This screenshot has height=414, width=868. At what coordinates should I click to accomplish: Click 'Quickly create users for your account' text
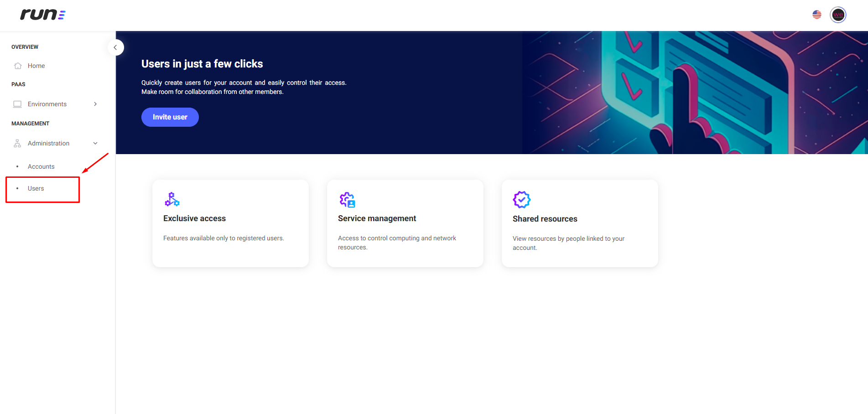(x=244, y=87)
